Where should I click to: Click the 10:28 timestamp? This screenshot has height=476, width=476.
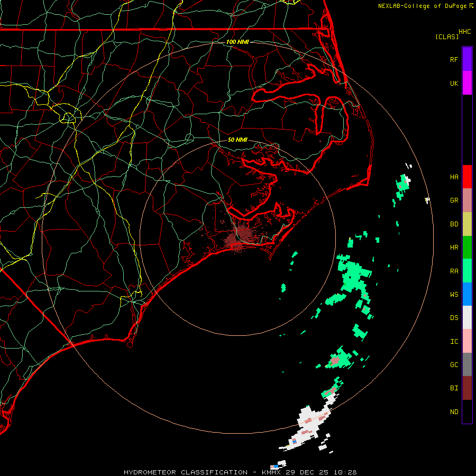point(345,472)
